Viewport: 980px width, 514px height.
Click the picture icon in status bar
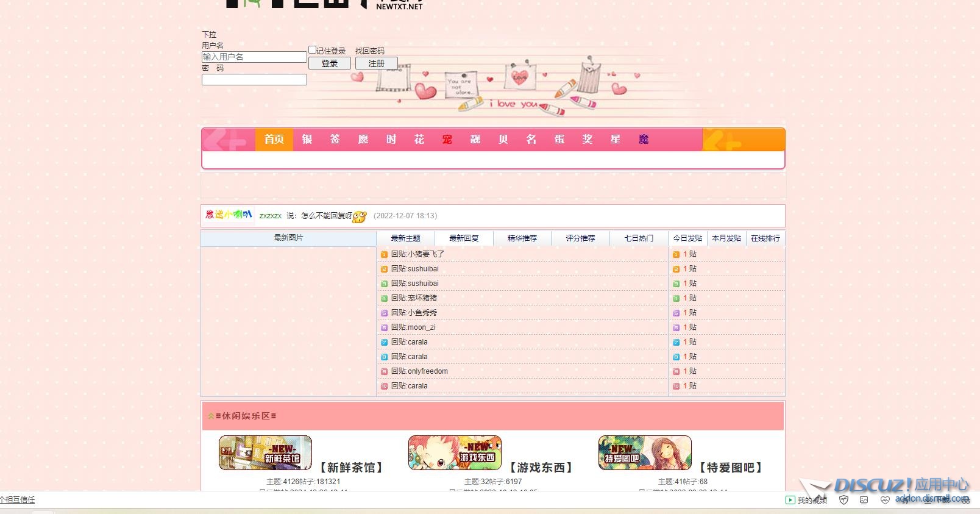(x=864, y=500)
